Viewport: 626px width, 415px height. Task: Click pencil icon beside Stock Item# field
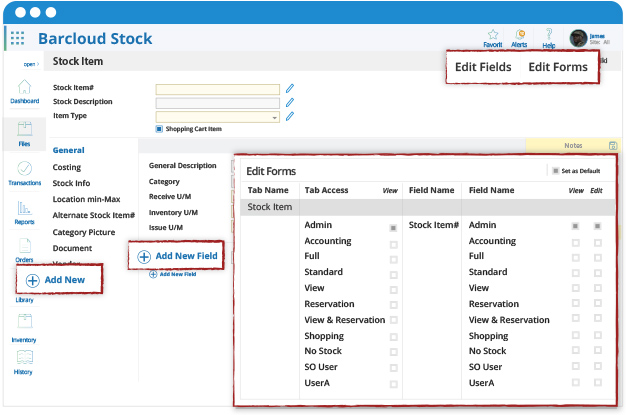[290, 88]
